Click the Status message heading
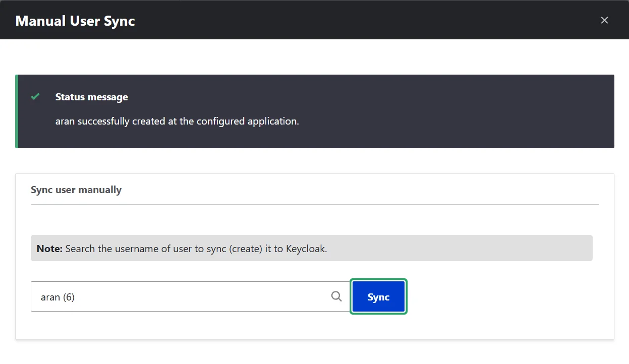This screenshot has height=364, width=629. point(91,97)
